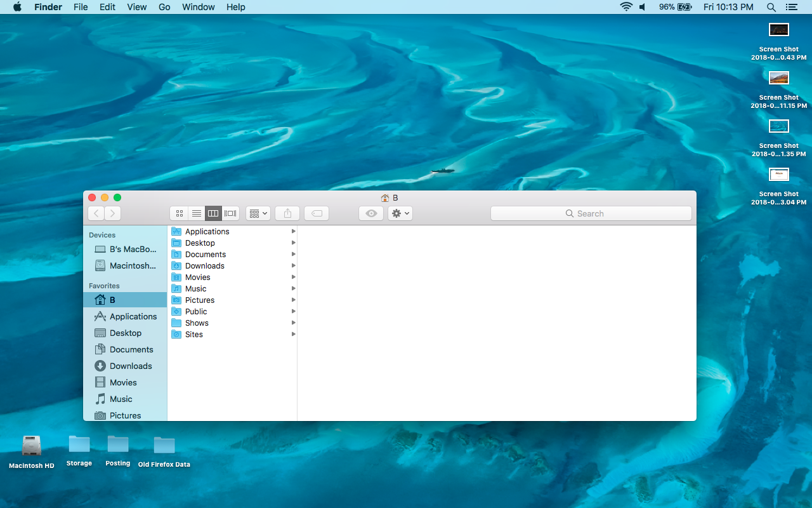Image resolution: width=812 pixels, height=508 pixels.
Task: Click the Wi-Fi status icon
Action: [x=626, y=7]
